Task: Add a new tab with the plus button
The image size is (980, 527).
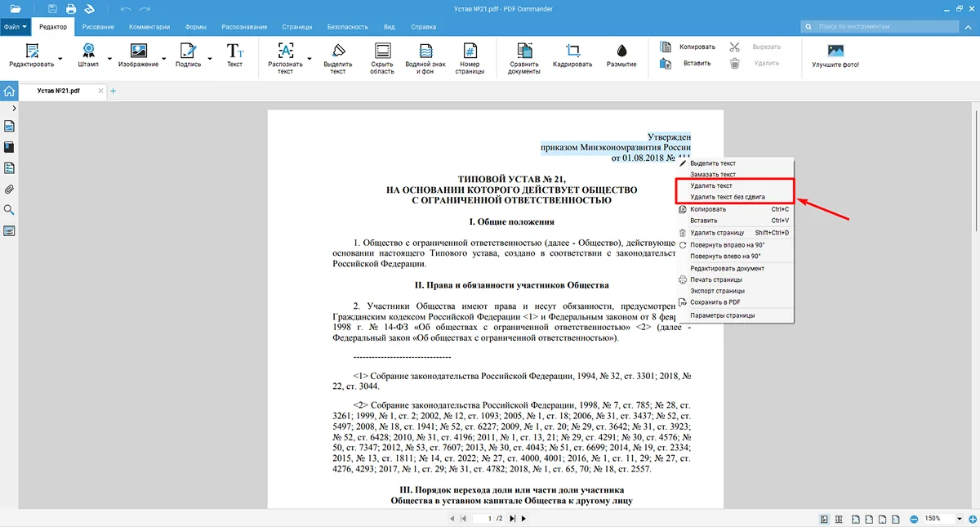Action: pyautogui.click(x=113, y=91)
